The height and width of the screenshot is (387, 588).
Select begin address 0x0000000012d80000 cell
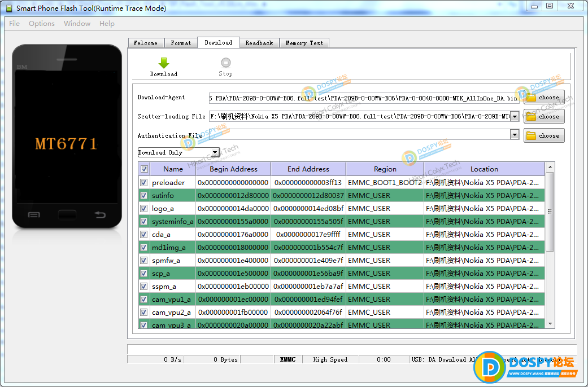coord(233,196)
